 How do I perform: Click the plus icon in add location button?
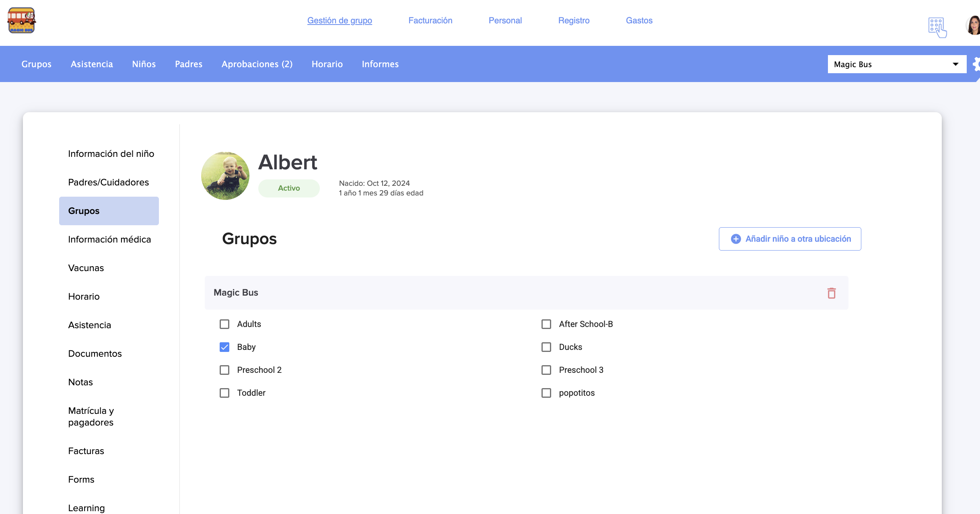click(735, 239)
